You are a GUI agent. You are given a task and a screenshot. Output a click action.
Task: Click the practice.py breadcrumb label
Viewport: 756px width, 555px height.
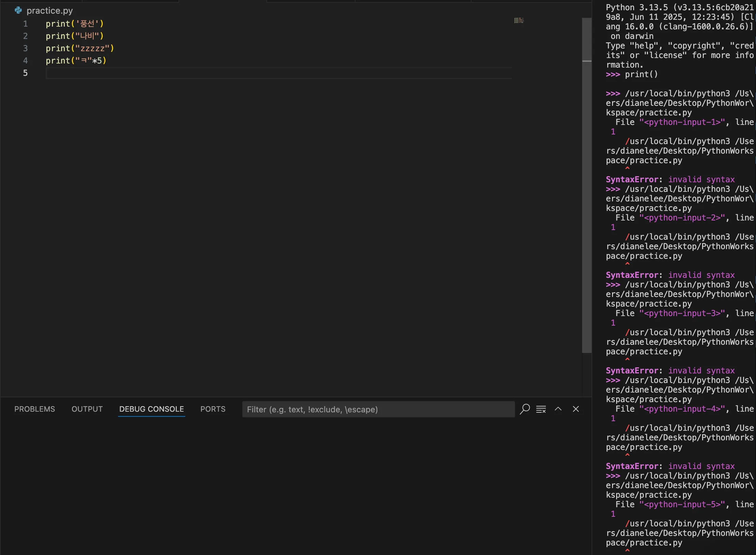click(49, 11)
